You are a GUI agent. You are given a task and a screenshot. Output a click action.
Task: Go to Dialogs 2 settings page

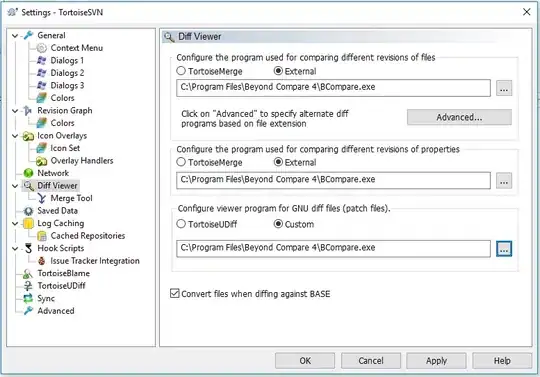click(x=67, y=73)
